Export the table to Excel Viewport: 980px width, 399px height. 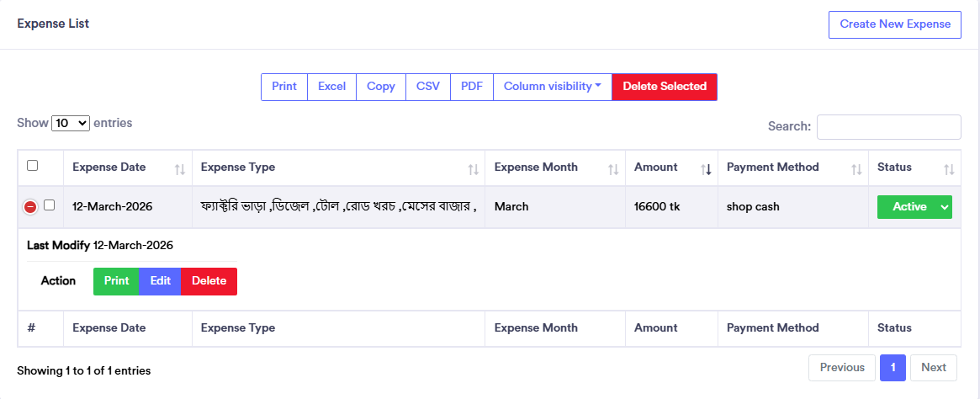pos(331,87)
